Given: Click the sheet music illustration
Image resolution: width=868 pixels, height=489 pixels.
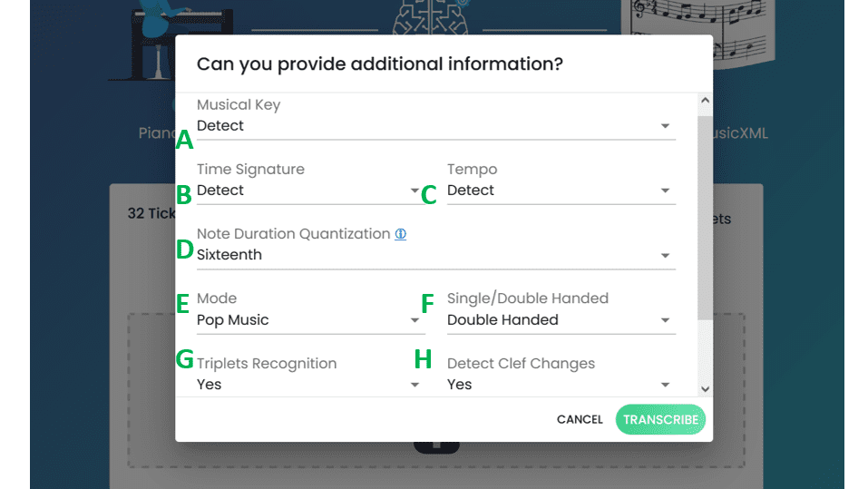Looking at the screenshot, I should 698,32.
